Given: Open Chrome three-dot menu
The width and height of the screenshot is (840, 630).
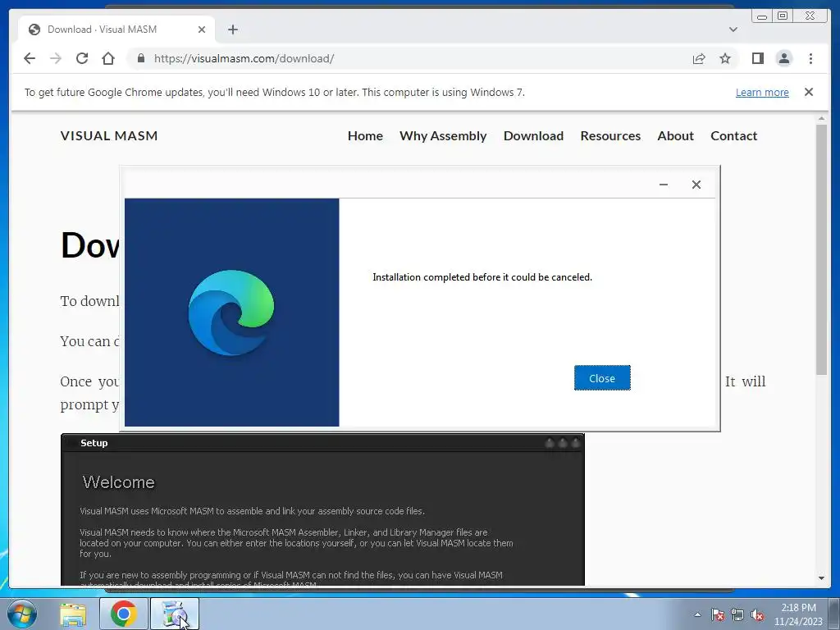Looking at the screenshot, I should [810, 58].
